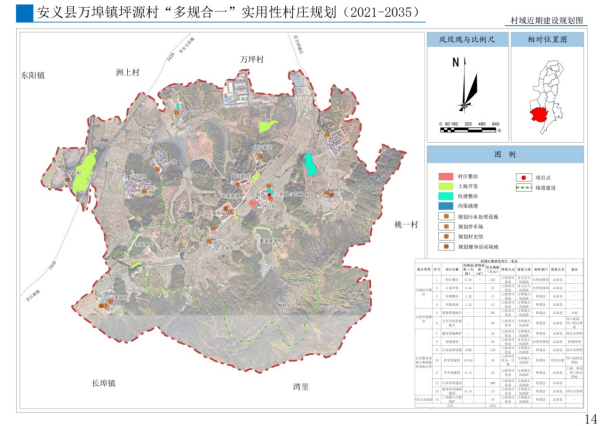Click the 图例 legend header bar

[511, 156]
